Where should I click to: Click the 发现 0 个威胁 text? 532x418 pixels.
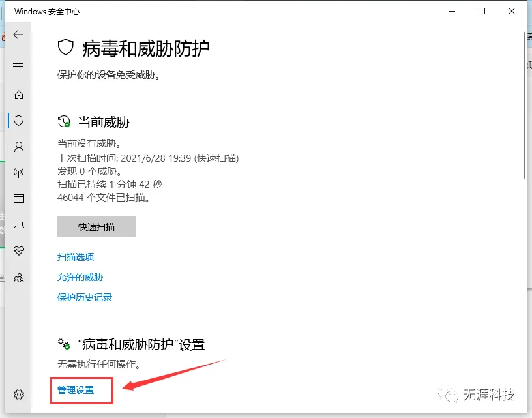(89, 171)
